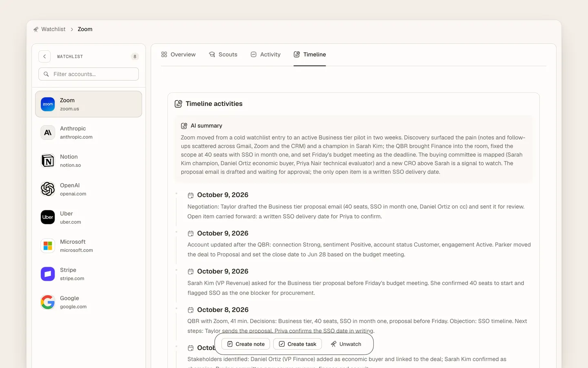This screenshot has height=368, width=588.
Task: Click the breadcrumb chevron separator
Action: (x=71, y=29)
